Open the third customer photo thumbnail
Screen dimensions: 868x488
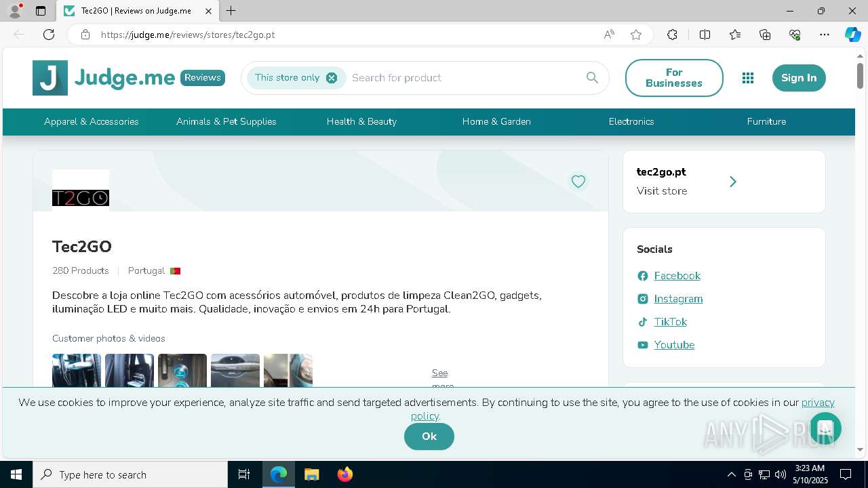tap(182, 370)
